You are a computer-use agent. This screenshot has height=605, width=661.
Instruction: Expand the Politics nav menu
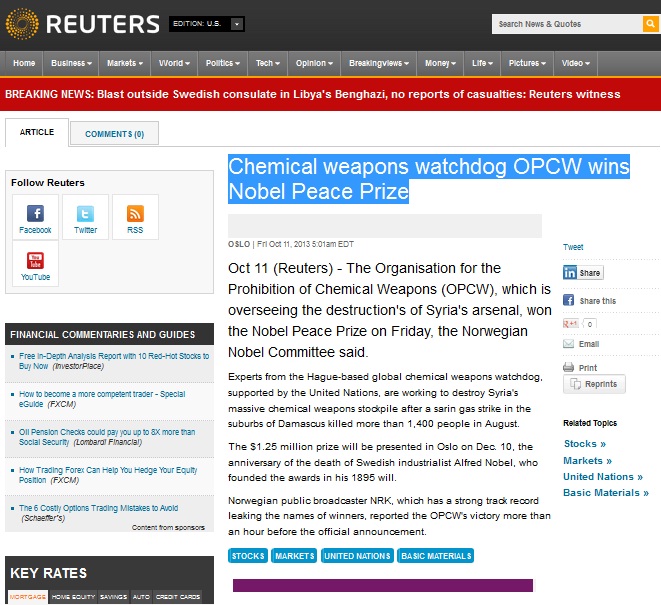coord(223,63)
